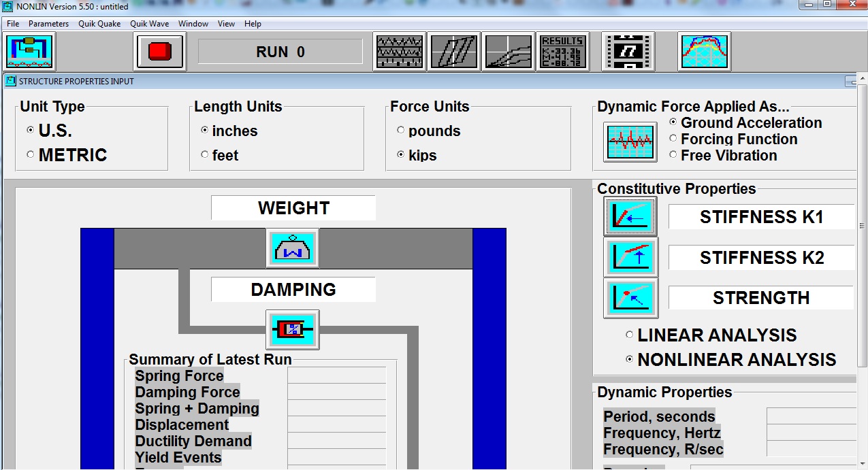
Task: Open the RESULTS summary toolbar icon
Action: pos(563,52)
